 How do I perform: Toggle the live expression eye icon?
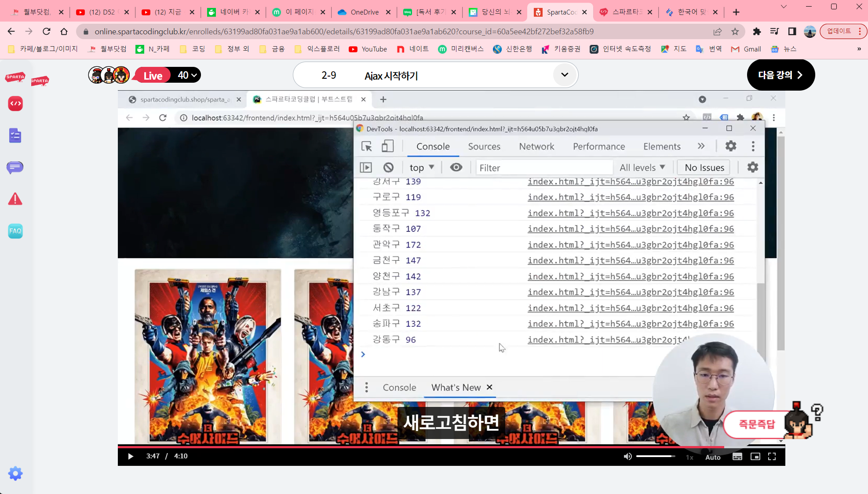coord(456,168)
